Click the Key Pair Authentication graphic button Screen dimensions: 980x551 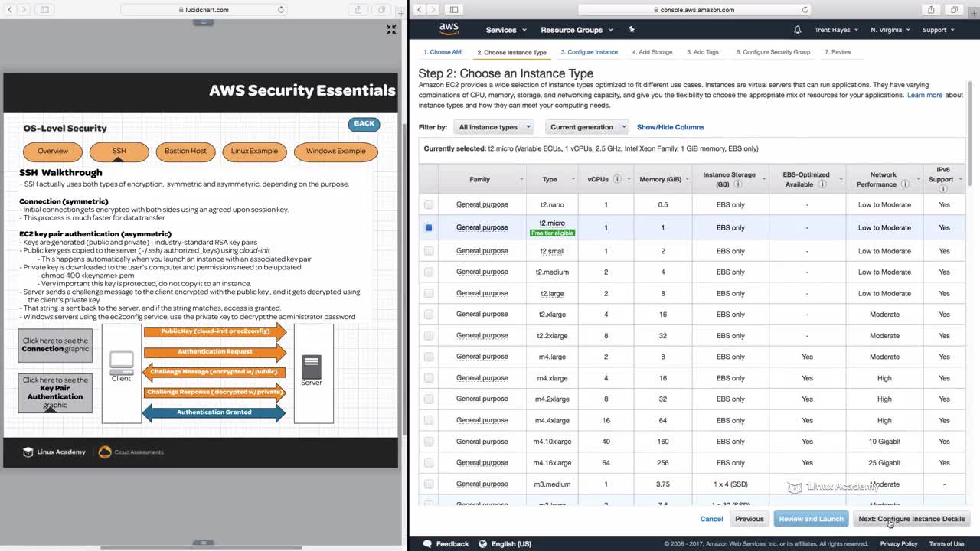[x=55, y=393]
